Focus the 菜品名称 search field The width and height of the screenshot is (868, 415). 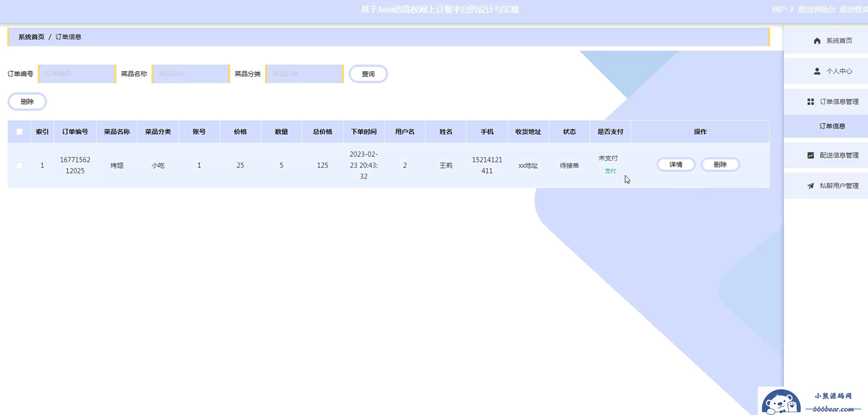tap(191, 74)
